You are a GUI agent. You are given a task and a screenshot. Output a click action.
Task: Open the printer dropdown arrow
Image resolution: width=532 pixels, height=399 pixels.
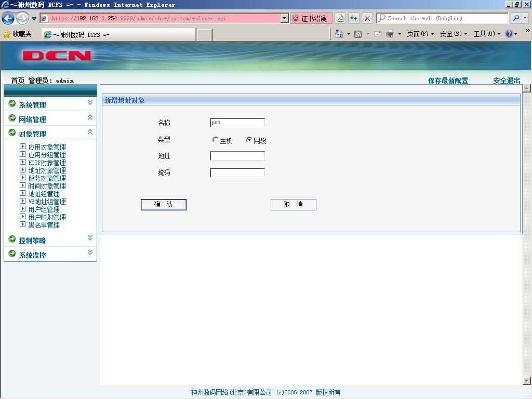coord(400,34)
